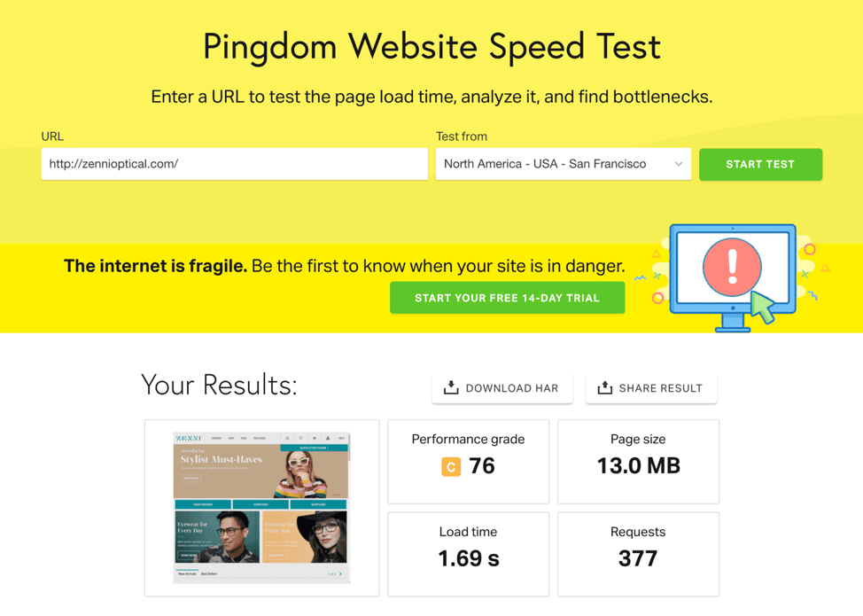Click the orange C grade badge

point(451,467)
